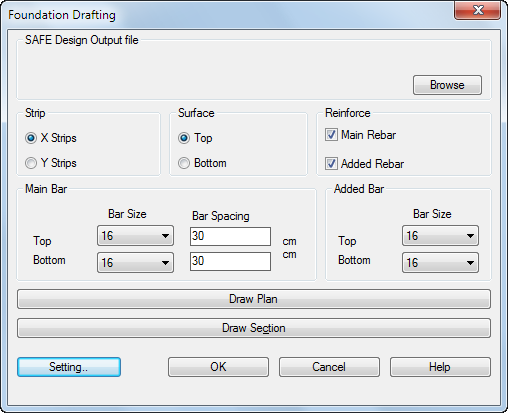
Task: Click the Bottom bar spacing input field
Action: tap(230, 261)
